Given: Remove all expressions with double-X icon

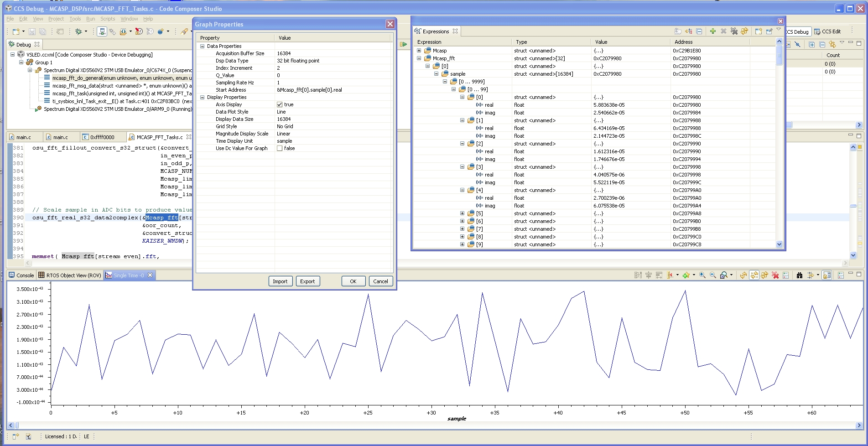Looking at the screenshot, I should click(x=734, y=31).
